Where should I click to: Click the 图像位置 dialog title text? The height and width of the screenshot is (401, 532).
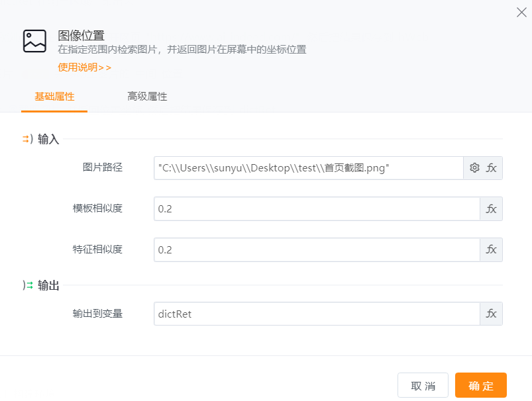(81, 36)
